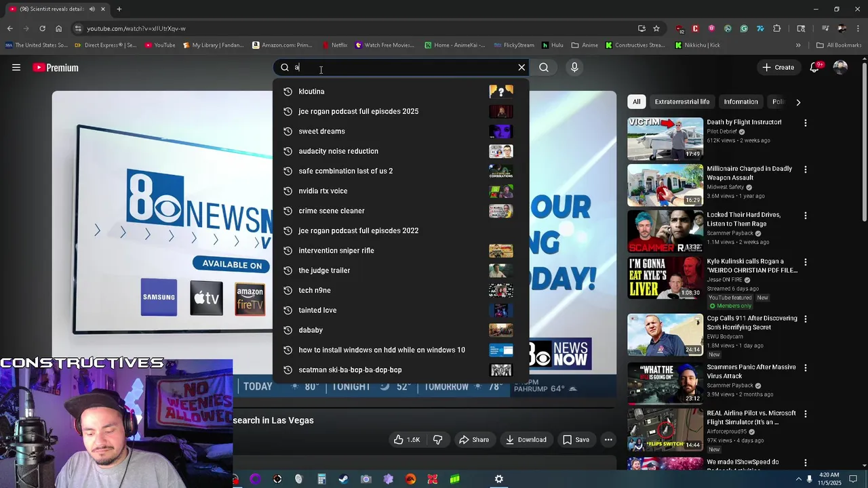Open the YouTube account avatar menu
Viewport: 868px width, 488px height.
840,67
